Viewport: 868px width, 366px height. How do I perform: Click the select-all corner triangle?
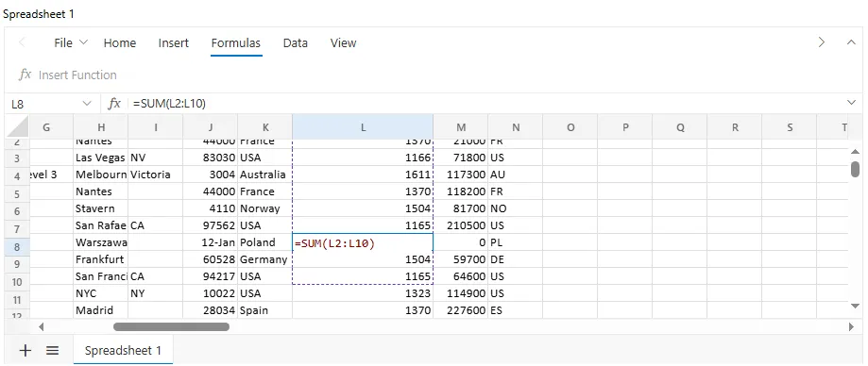pos(17,127)
